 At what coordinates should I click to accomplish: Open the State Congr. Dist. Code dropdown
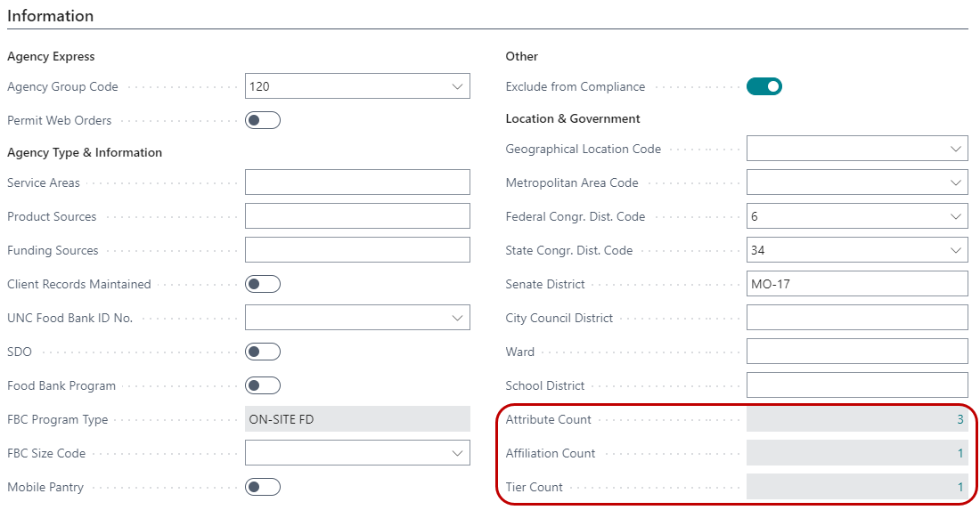[x=956, y=250]
